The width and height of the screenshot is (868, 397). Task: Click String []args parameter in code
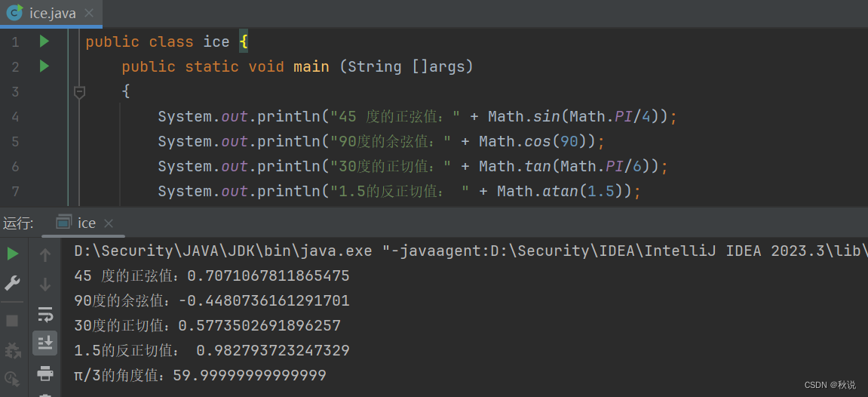click(406, 67)
